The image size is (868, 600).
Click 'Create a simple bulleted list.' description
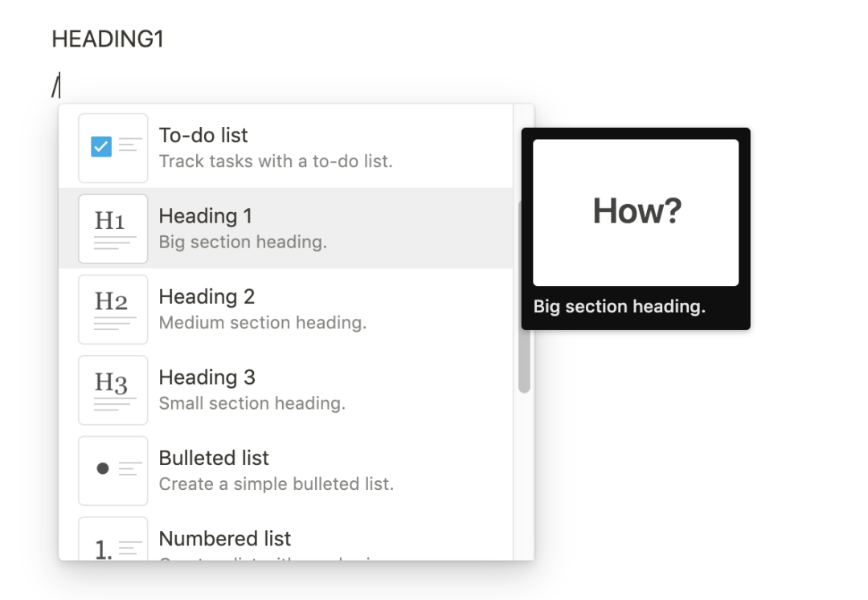(276, 484)
